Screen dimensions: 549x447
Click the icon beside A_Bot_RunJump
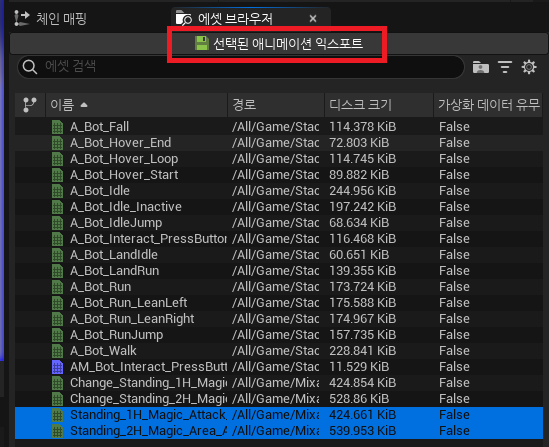click(57, 335)
